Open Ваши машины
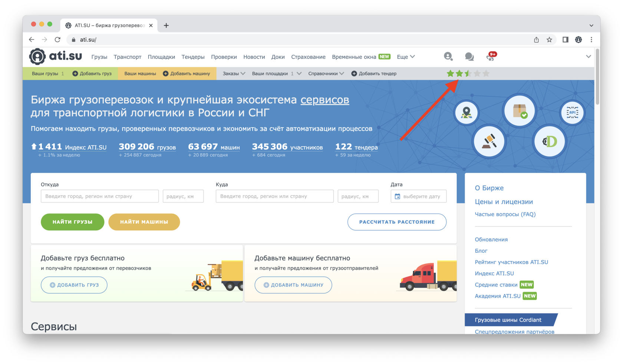Screen dimensions: 623x364 [x=140, y=73]
